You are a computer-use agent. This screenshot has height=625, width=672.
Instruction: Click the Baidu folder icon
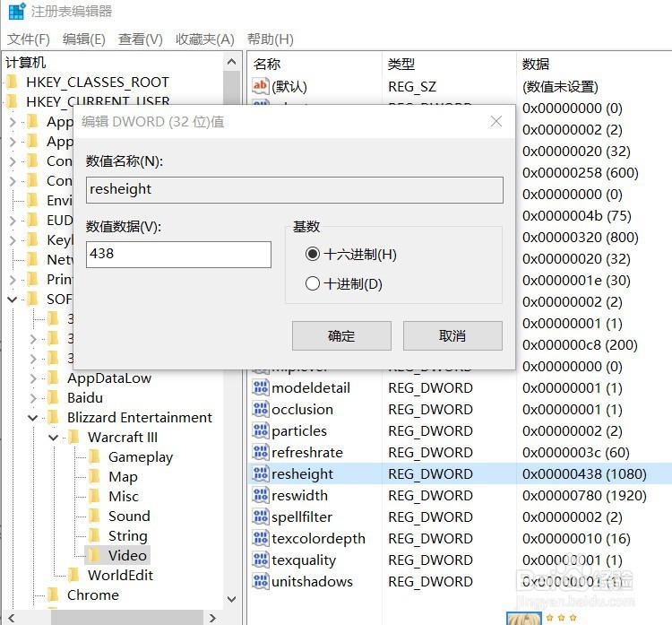tap(53, 397)
